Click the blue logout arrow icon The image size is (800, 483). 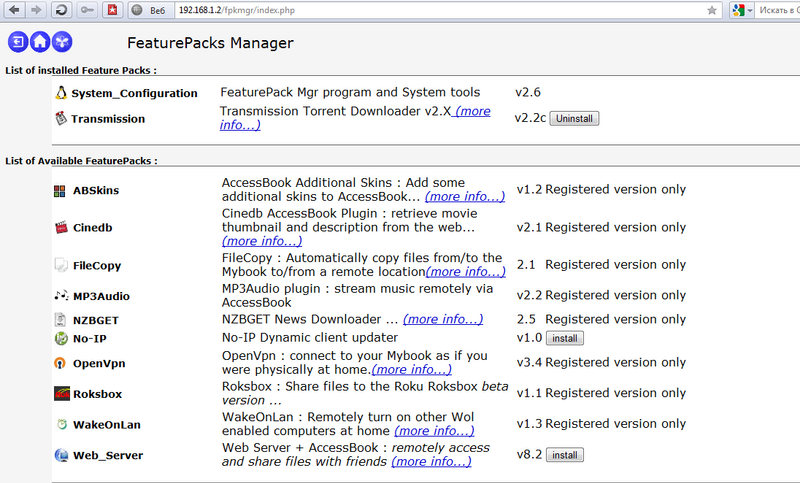pos(18,42)
